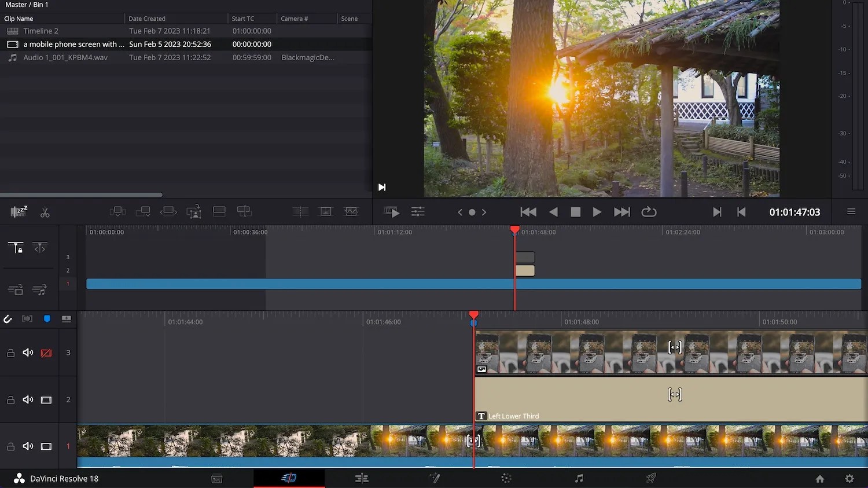The height and width of the screenshot is (488, 868).
Task: Mute audio on track 1
Action: [x=28, y=446]
